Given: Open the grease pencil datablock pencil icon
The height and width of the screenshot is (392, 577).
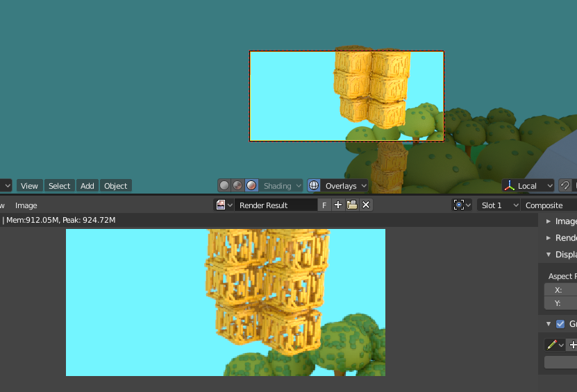Looking at the screenshot, I should pyautogui.click(x=555, y=345).
